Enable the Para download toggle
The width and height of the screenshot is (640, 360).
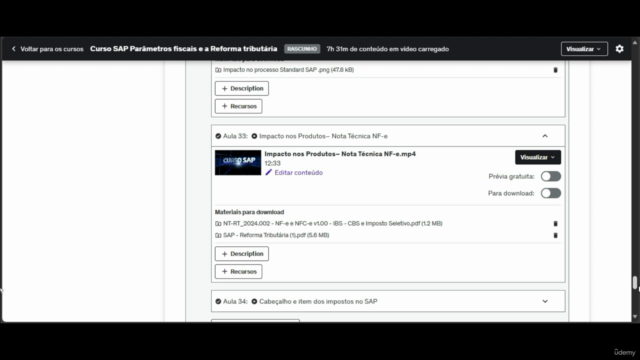551,193
